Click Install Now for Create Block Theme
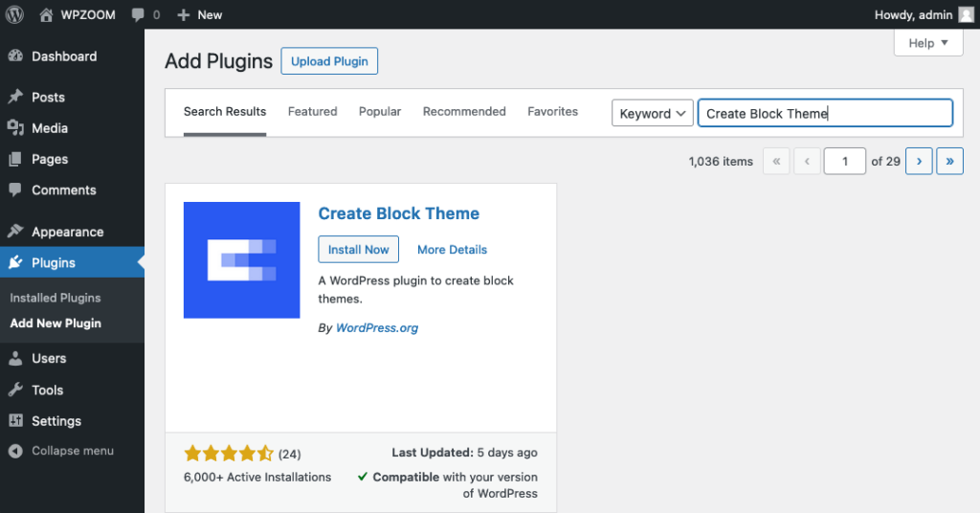Image resolution: width=980 pixels, height=513 pixels. point(358,250)
